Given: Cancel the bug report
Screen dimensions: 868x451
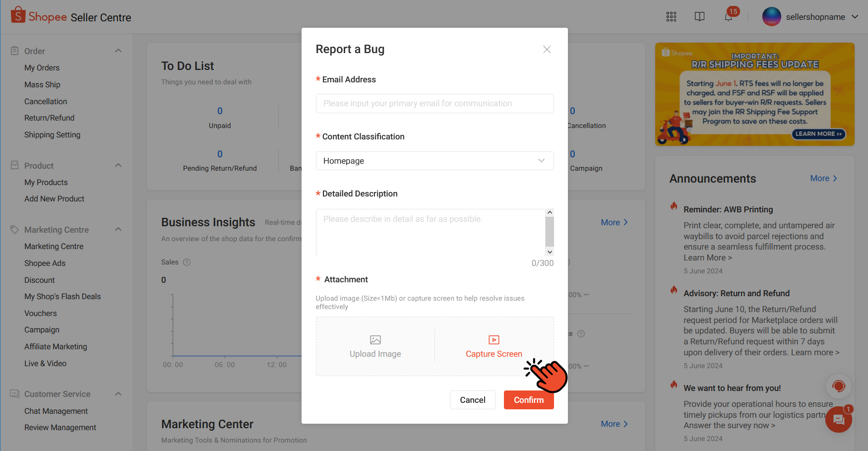Looking at the screenshot, I should pos(472,400).
